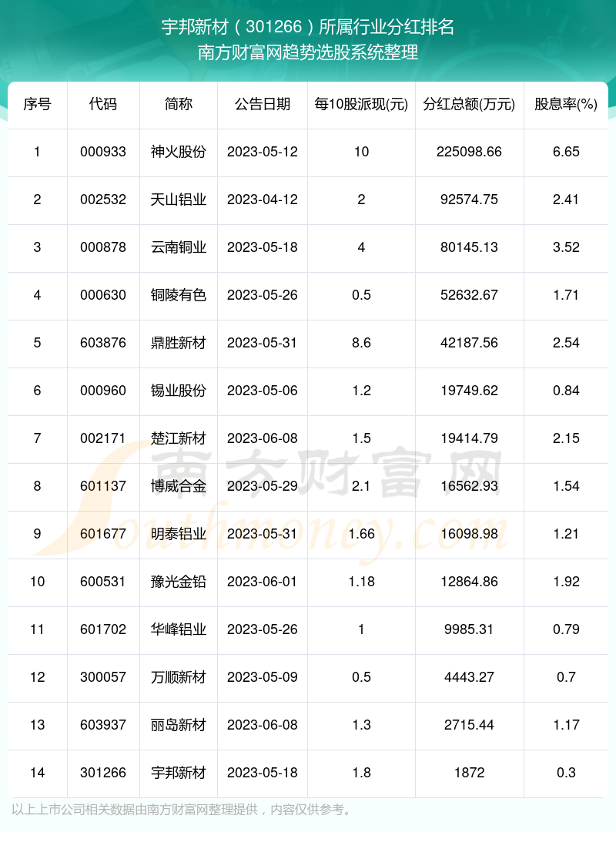Select 明泰铝业 dividend total 16098.98
This screenshot has height=849, width=616.
pyautogui.click(x=469, y=534)
